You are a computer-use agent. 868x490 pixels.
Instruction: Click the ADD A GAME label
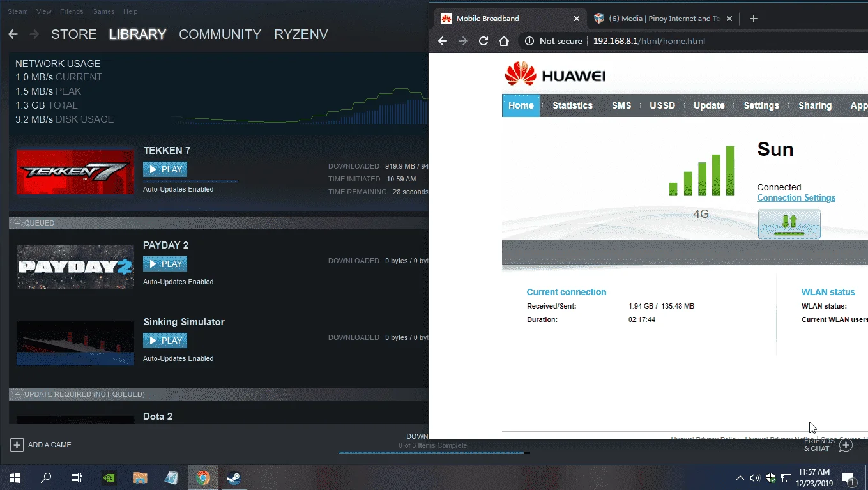click(x=50, y=445)
